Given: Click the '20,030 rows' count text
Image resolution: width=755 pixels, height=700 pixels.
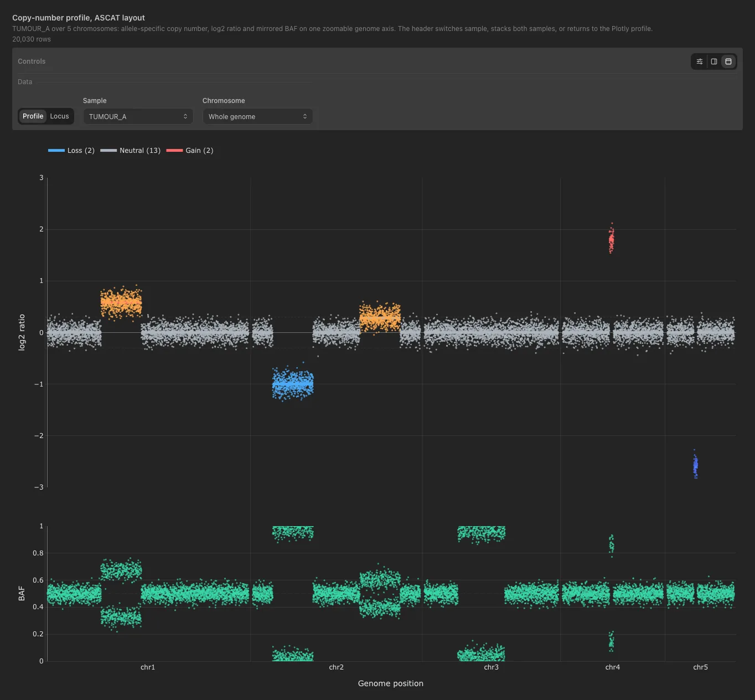Looking at the screenshot, I should [x=32, y=39].
